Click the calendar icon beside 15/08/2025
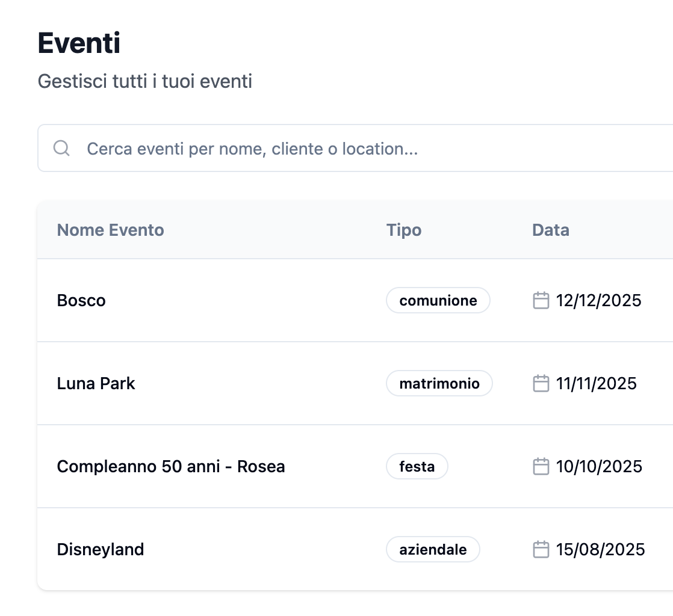The image size is (673, 616). (541, 549)
